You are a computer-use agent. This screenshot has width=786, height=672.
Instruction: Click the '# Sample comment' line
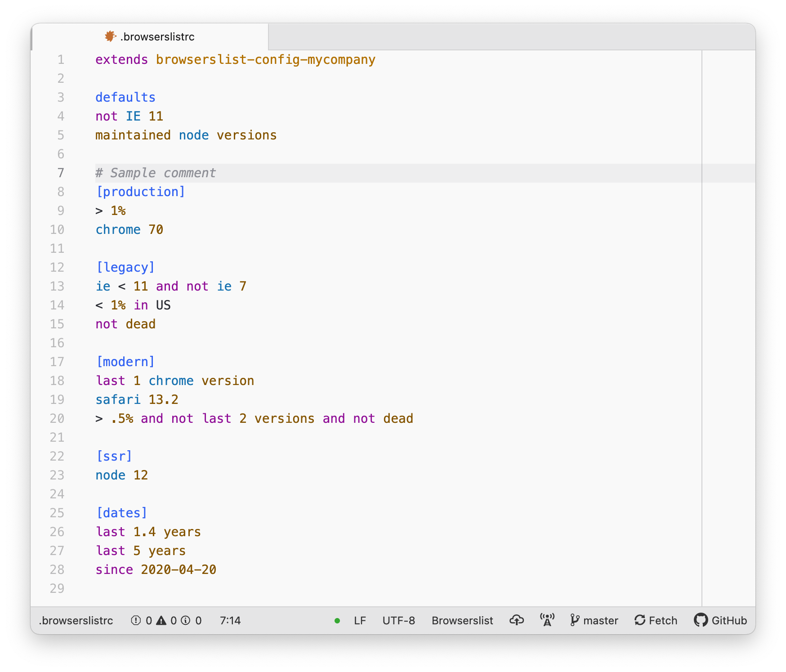coord(156,173)
